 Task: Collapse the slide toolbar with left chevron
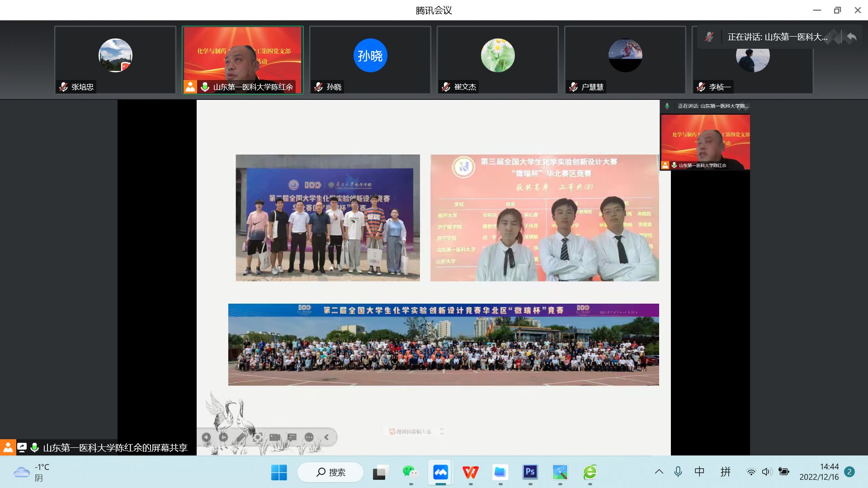[326, 437]
